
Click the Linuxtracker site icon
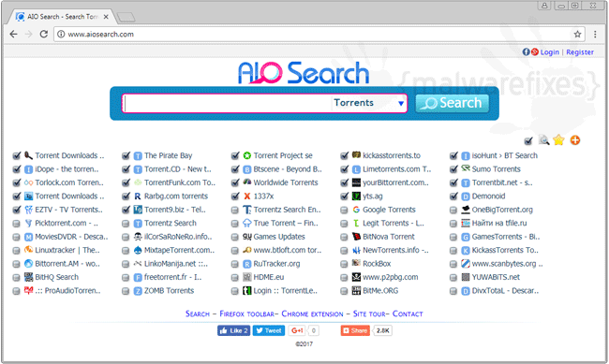click(x=28, y=250)
